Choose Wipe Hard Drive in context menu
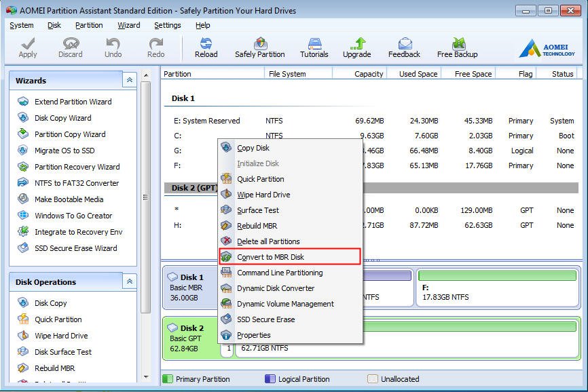The image size is (588, 392). tap(290, 195)
